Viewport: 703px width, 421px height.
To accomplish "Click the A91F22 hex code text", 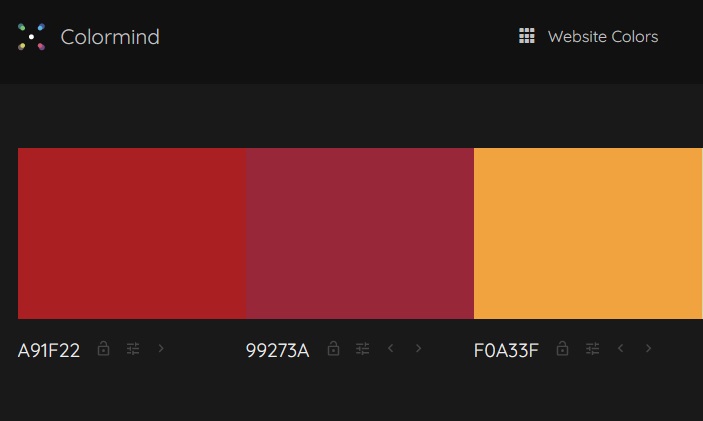I will click(49, 350).
